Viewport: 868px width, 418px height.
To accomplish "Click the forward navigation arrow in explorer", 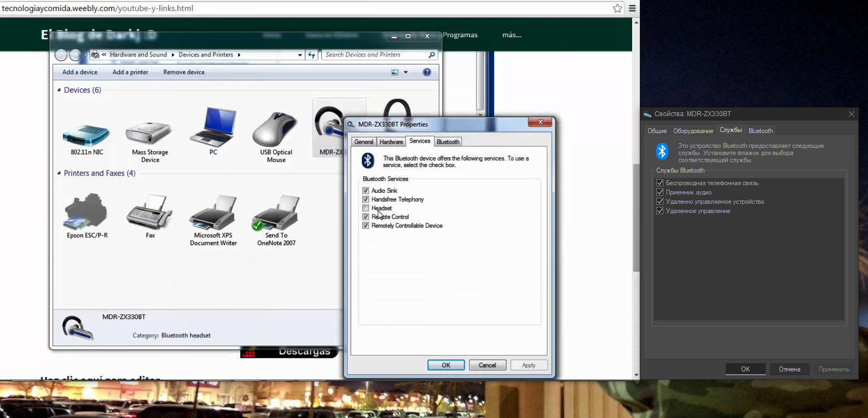I will pos(75,55).
